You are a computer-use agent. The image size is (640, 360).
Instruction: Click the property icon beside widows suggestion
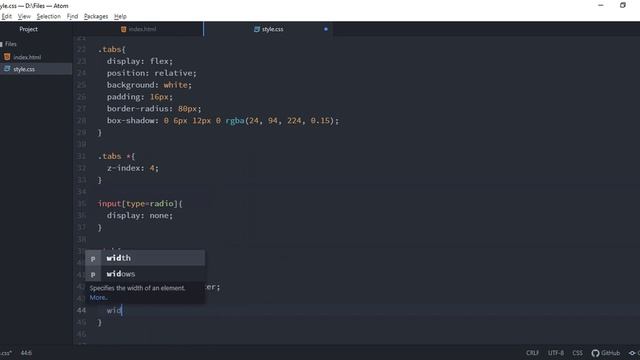point(93,274)
